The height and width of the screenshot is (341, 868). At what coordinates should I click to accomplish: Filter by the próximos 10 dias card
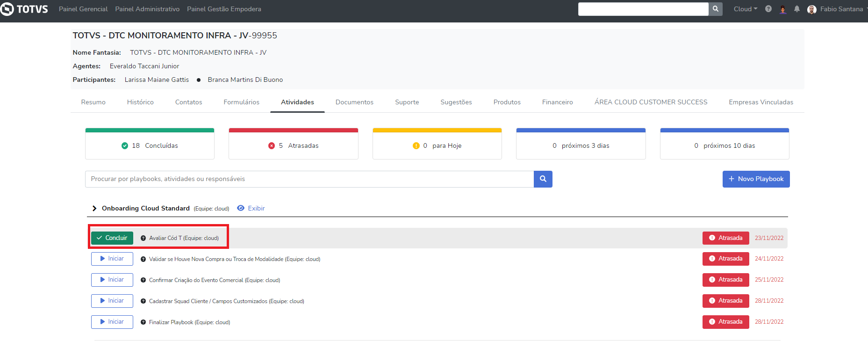click(725, 144)
